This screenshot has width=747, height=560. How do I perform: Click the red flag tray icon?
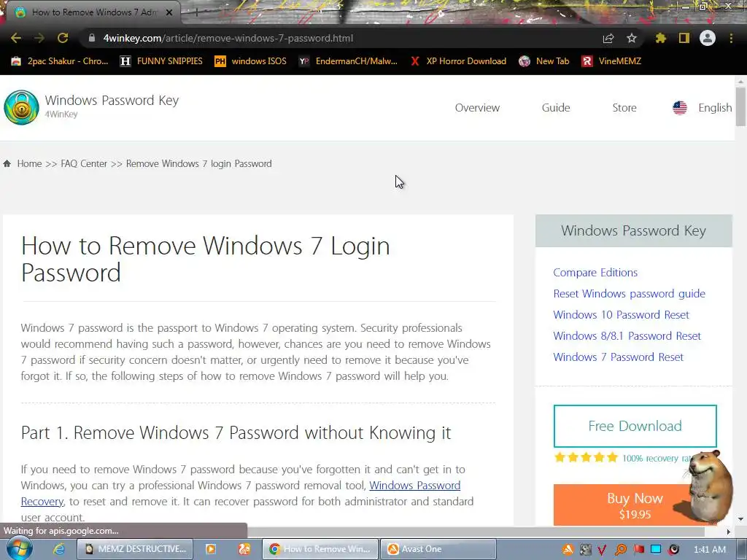638,550
